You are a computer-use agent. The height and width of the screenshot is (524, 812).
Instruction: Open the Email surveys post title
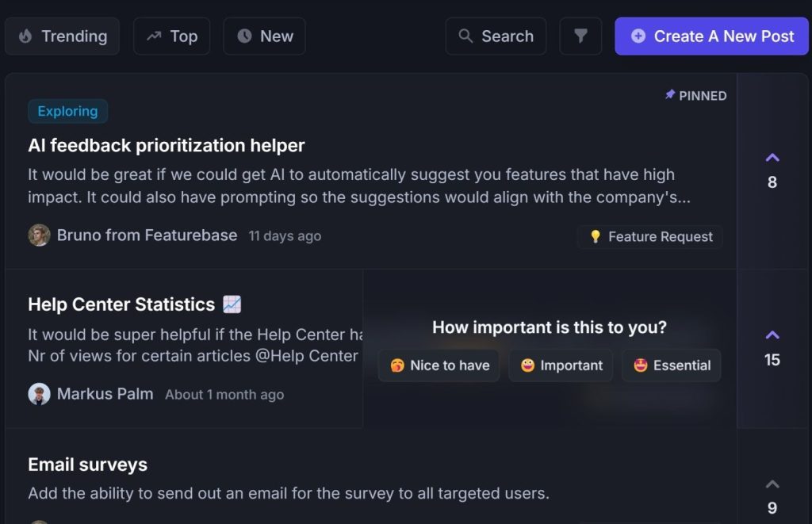click(87, 465)
